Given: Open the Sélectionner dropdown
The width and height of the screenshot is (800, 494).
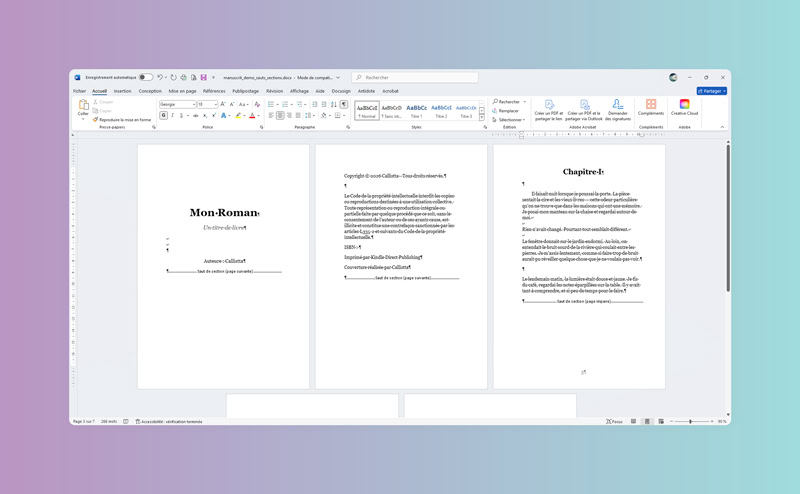Looking at the screenshot, I should point(509,120).
